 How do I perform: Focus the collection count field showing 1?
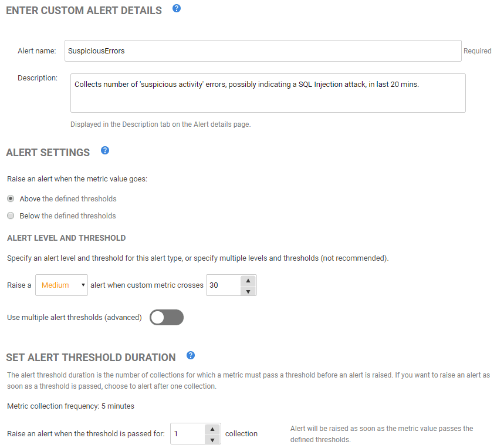point(188,434)
